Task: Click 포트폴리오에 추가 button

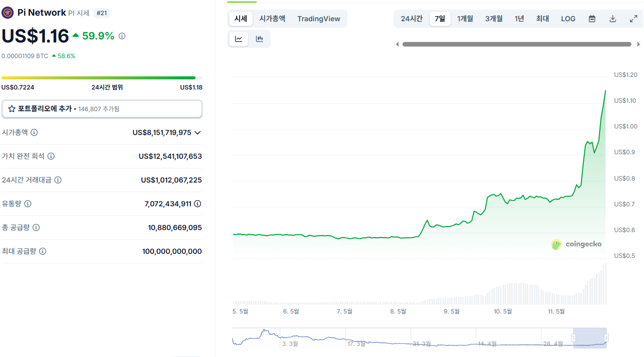Action: point(102,109)
